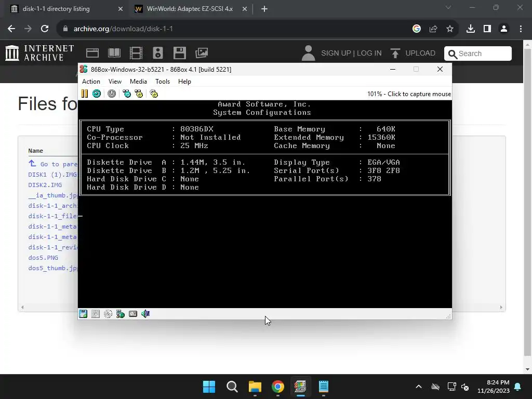The image size is (532, 399).
Task: Open the Media menu in 86Box
Action: [x=138, y=82]
